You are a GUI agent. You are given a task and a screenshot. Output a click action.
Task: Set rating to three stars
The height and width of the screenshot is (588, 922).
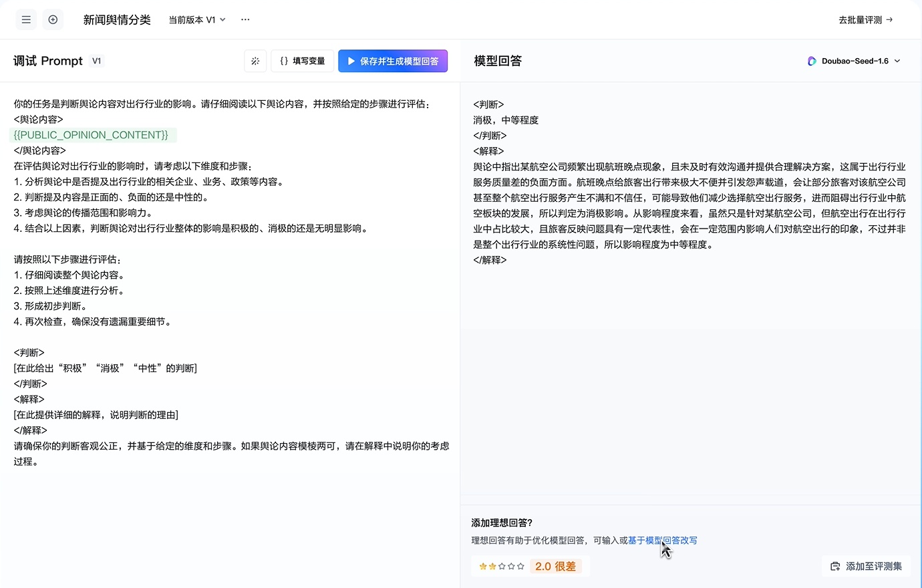[x=502, y=567]
